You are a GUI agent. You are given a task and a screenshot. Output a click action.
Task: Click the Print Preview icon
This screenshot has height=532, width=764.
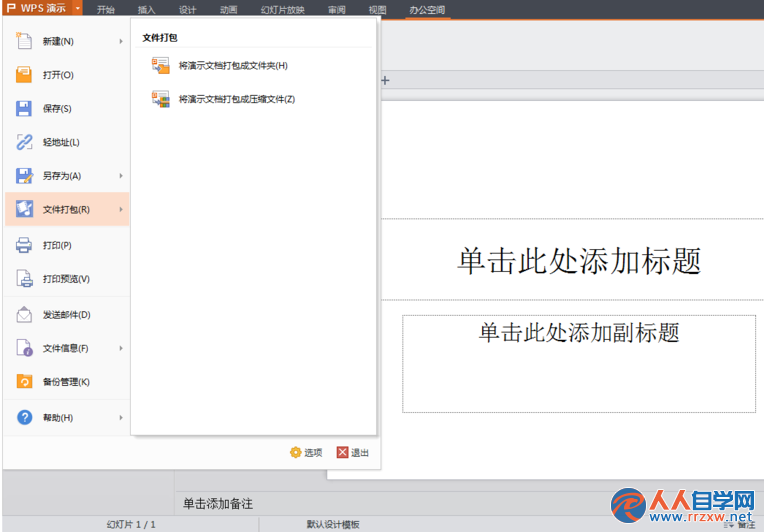point(23,279)
